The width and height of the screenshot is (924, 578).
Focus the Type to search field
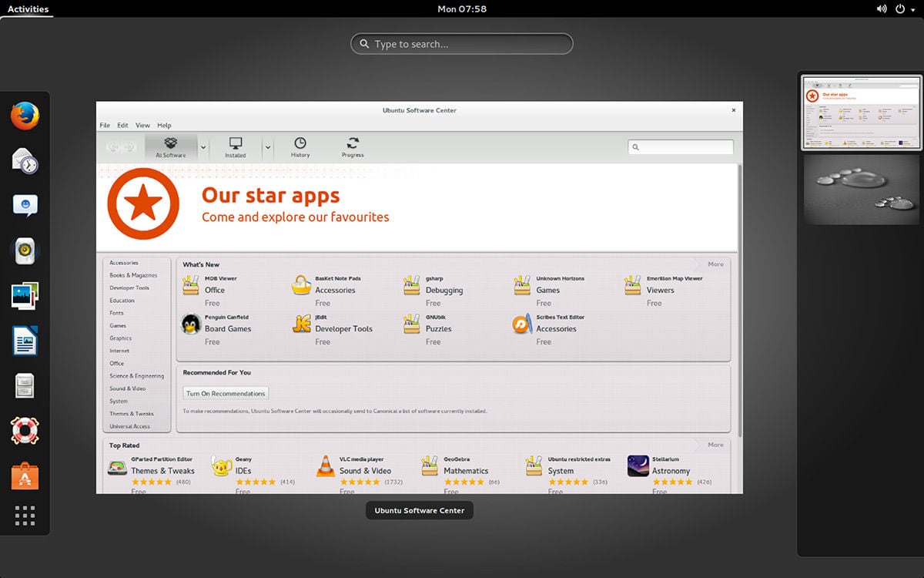462,44
